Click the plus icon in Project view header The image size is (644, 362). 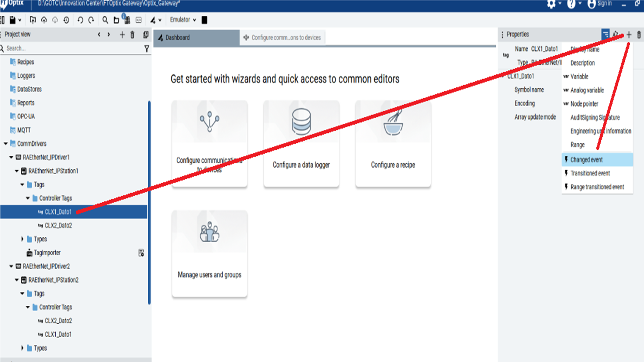pos(122,35)
